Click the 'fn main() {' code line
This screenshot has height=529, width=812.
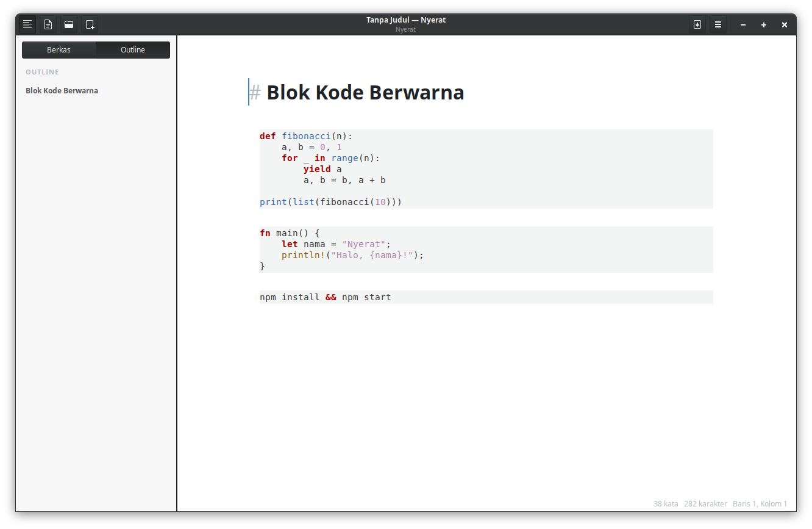pyautogui.click(x=290, y=233)
